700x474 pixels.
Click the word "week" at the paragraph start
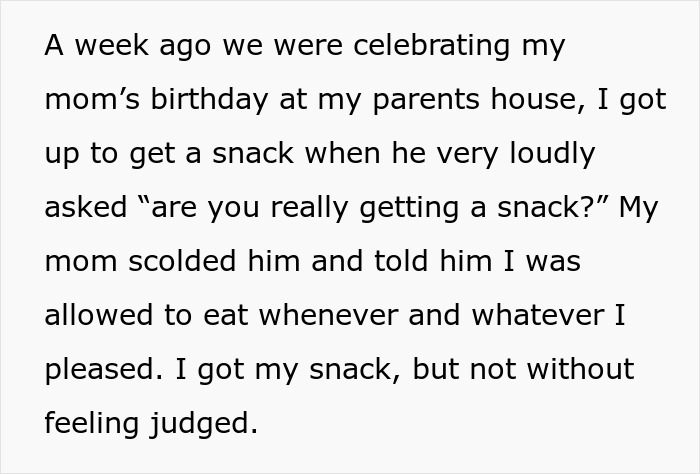coord(112,45)
